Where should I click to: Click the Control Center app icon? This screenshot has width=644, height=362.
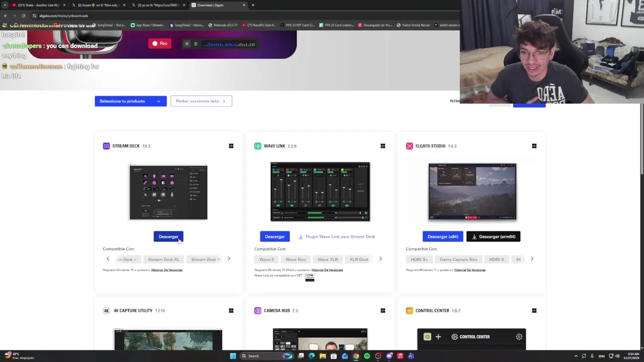(410, 311)
